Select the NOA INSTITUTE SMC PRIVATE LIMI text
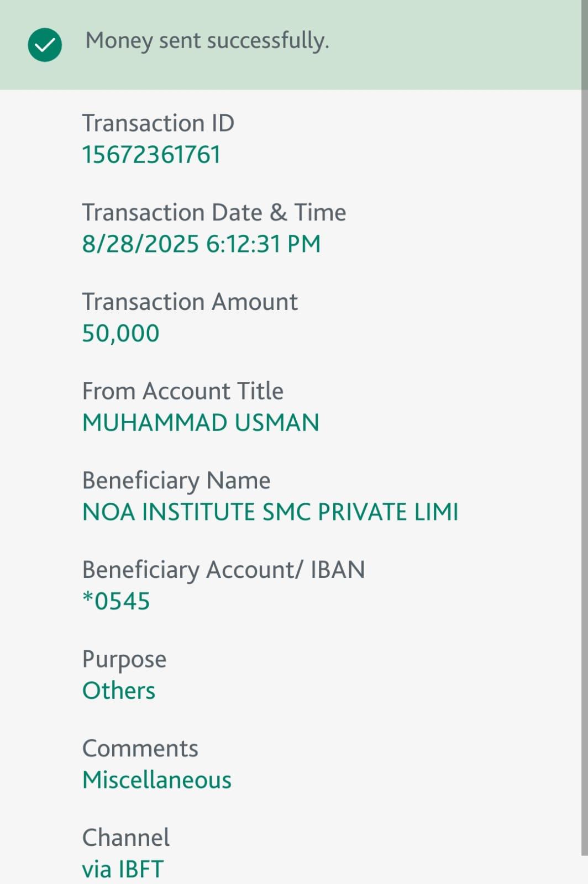 coord(270,512)
